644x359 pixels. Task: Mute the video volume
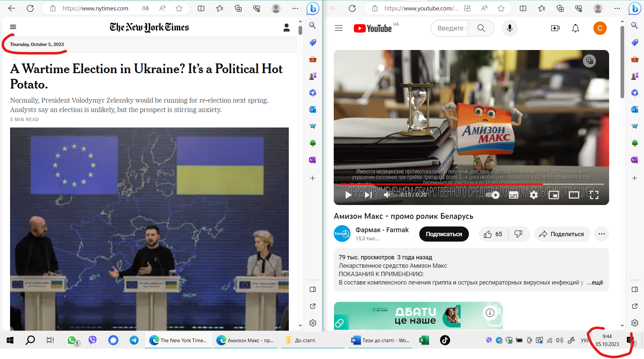coord(387,195)
